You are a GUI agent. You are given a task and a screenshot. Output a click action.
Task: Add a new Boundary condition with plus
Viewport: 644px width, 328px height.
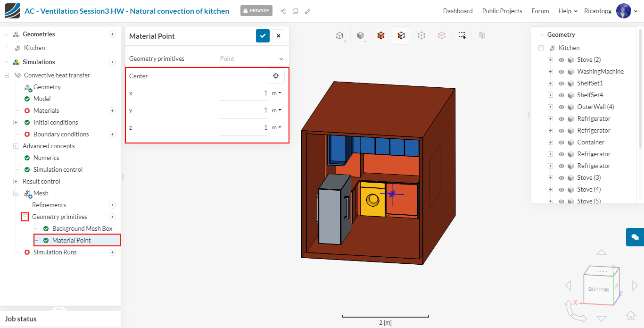click(x=112, y=134)
